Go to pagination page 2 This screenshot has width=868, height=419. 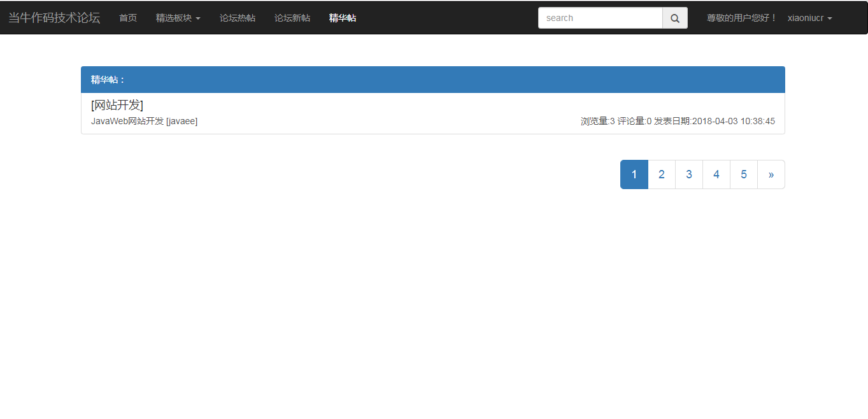pyautogui.click(x=662, y=174)
